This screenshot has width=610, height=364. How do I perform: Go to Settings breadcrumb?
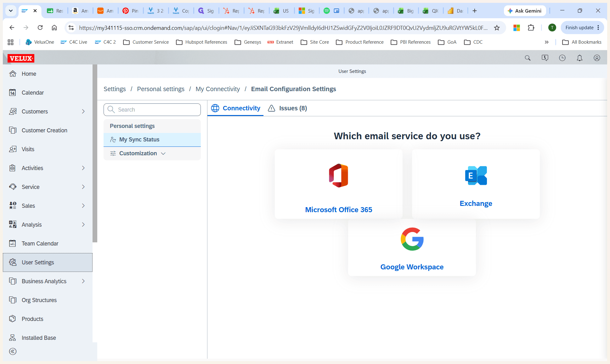coord(115,89)
